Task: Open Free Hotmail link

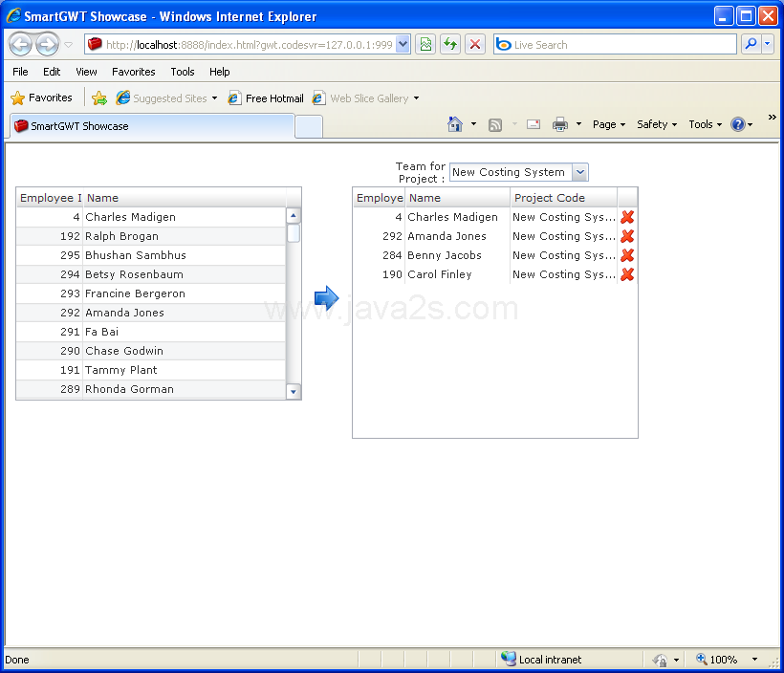Action: [266, 98]
